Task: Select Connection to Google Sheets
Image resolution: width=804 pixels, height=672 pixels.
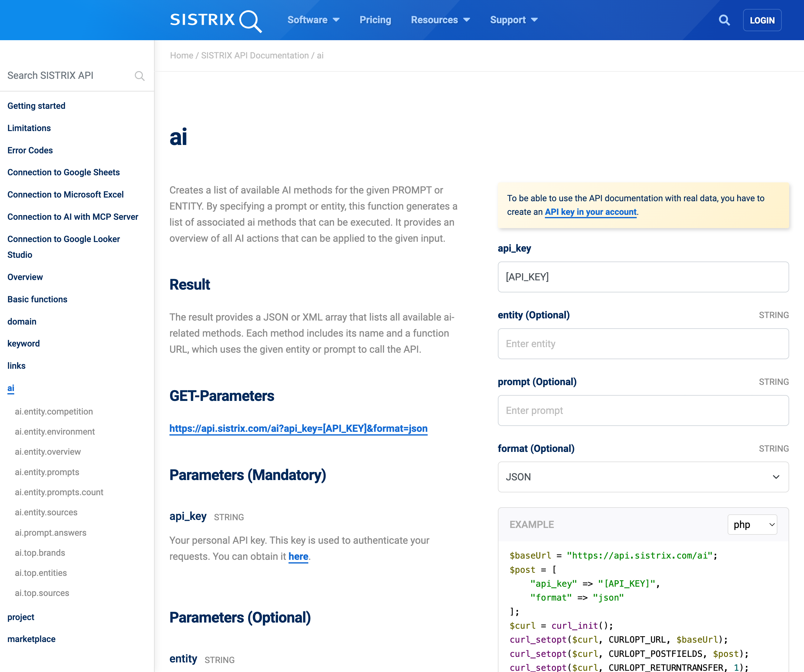Action: pyautogui.click(x=63, y=172)
